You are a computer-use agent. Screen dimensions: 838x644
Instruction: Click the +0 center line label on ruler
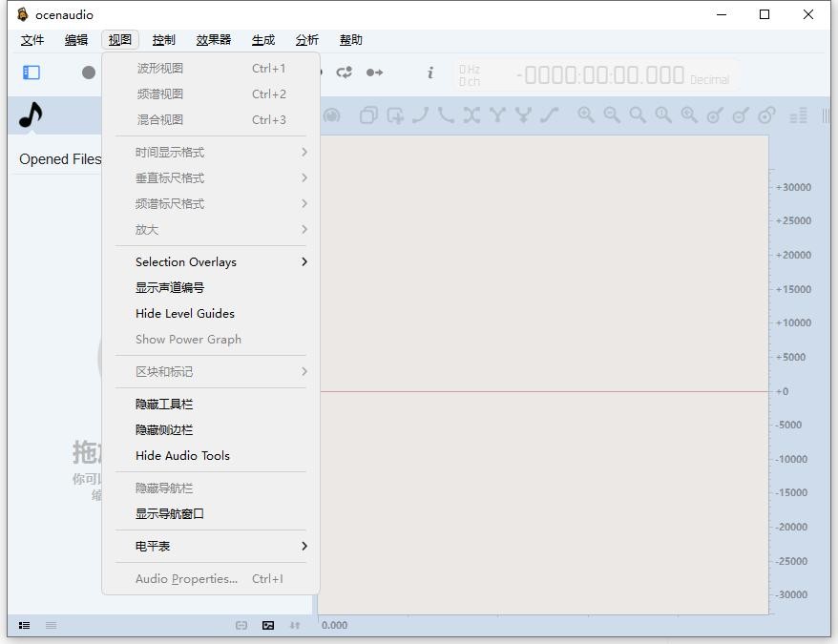coord(782,392)
